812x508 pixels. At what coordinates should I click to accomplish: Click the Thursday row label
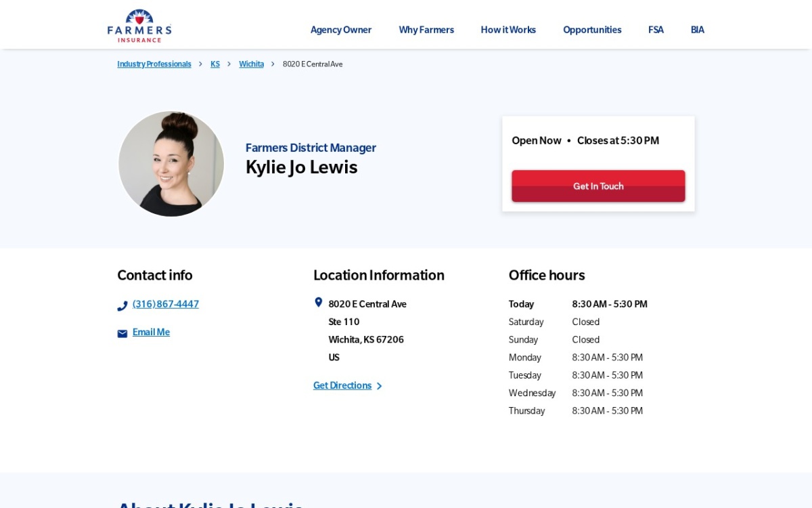(527, 411)
